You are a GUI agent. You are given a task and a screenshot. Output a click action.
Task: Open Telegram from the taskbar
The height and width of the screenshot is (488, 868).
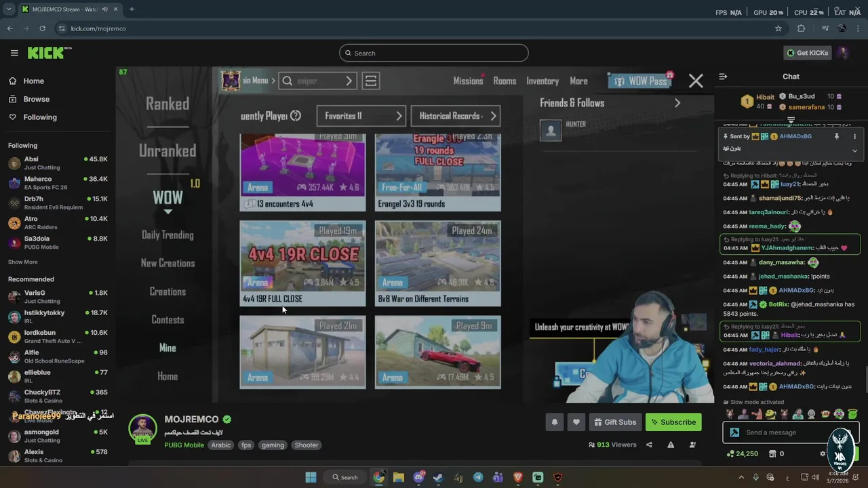[478, 477]
